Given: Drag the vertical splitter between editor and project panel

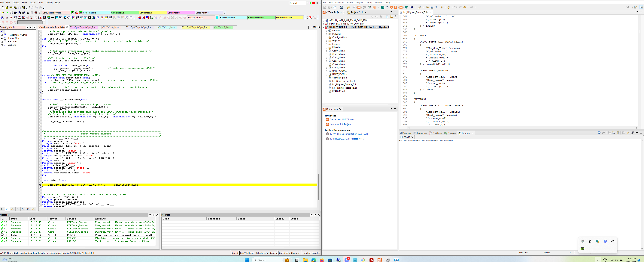Looking at the screenshot, I should click(322, 123).
